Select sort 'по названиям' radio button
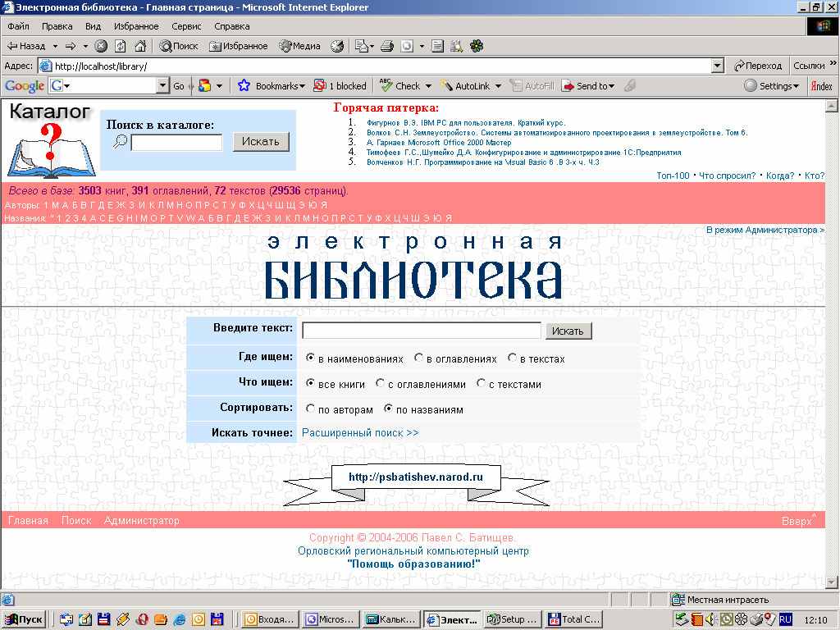Image resolution: width=840 pixels, height=630 pixels. (x=388, y=409)
